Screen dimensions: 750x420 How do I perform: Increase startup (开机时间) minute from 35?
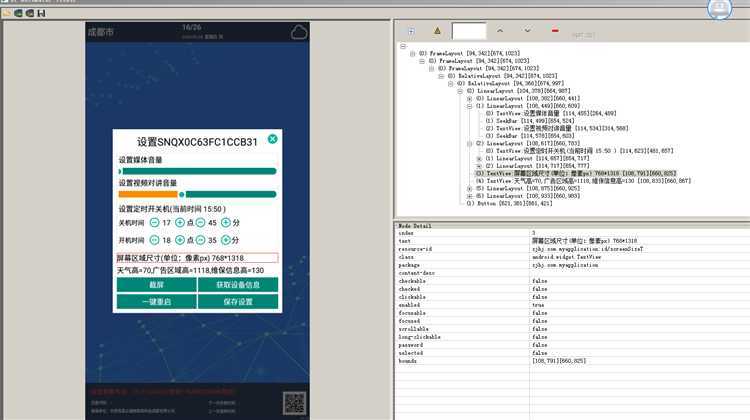tap(226, 240)
